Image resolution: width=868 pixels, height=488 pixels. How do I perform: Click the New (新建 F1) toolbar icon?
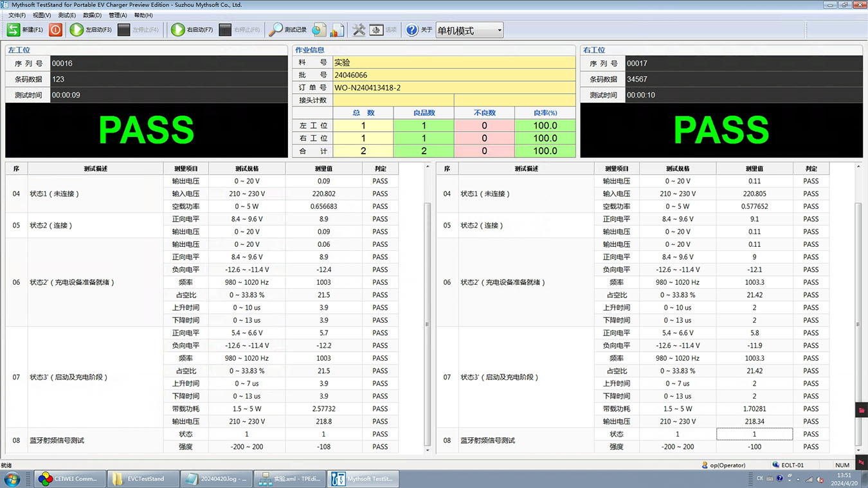[14, 30]
